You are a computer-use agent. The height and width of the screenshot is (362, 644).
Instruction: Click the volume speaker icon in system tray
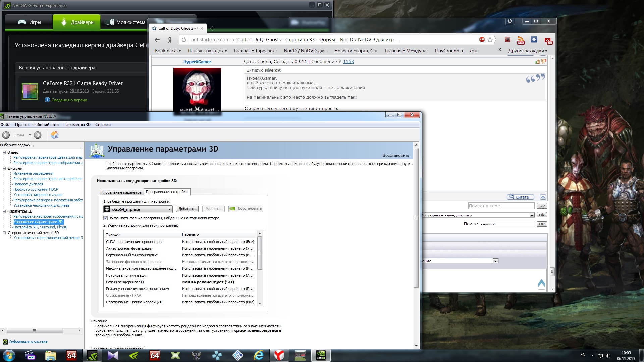[608, 355]
